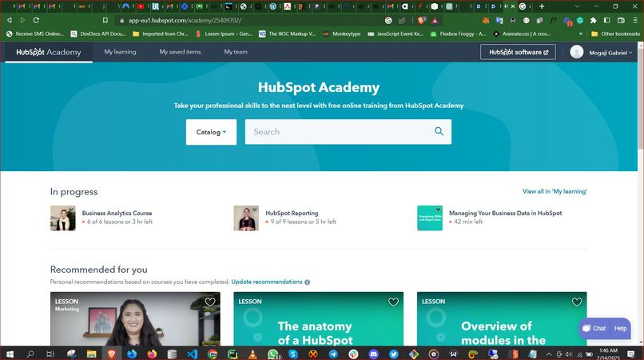Show more bookmarks chevron
644x360 pixels.
[x=580, y=34]
